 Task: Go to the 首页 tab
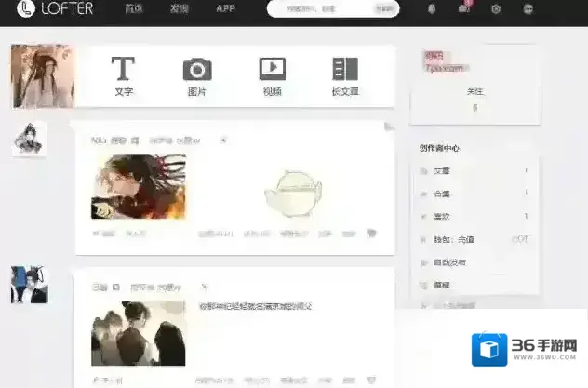[x=134, y=8]
